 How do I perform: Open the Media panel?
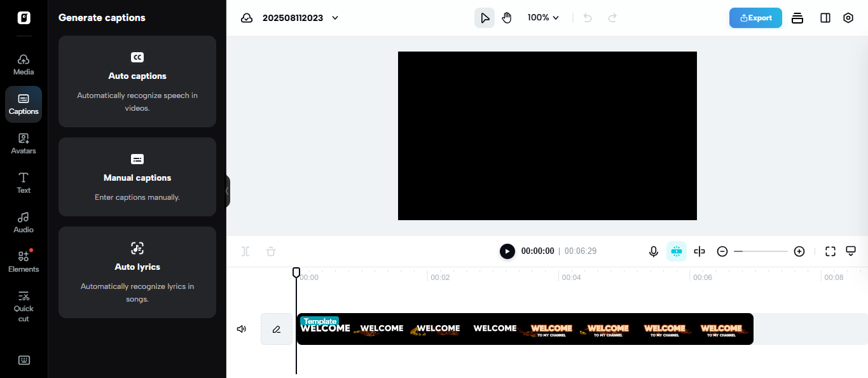click(24, 65)
